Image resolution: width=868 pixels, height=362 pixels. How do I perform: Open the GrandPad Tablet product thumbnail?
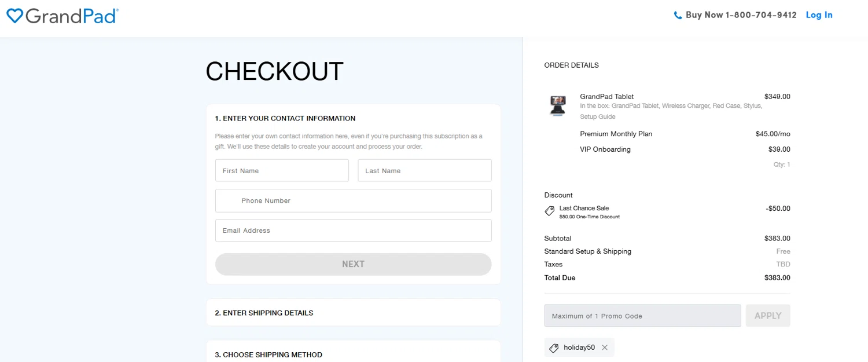click(558, 107)
